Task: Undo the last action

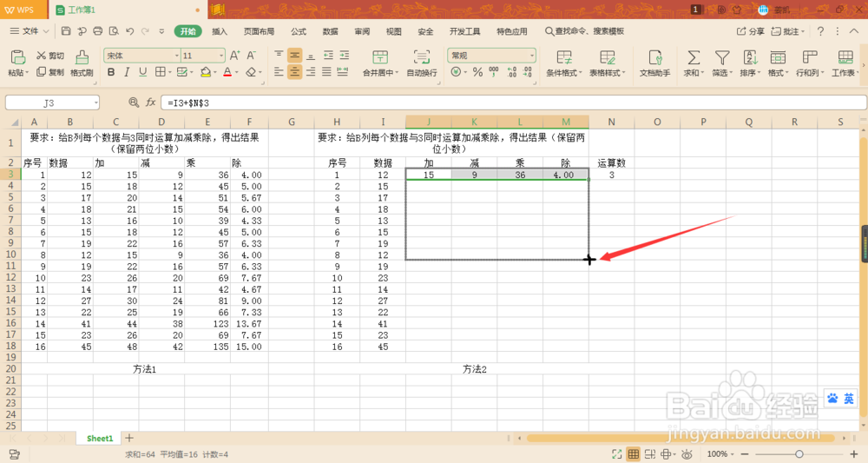Action: [x=130, y=31]
